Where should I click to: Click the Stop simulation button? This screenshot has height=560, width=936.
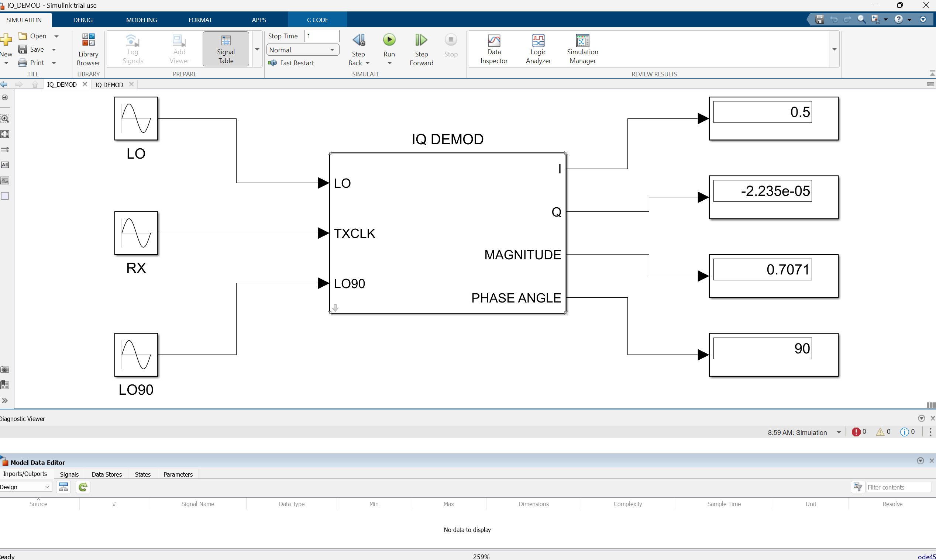pyautogui.click(x=451, y=45)
